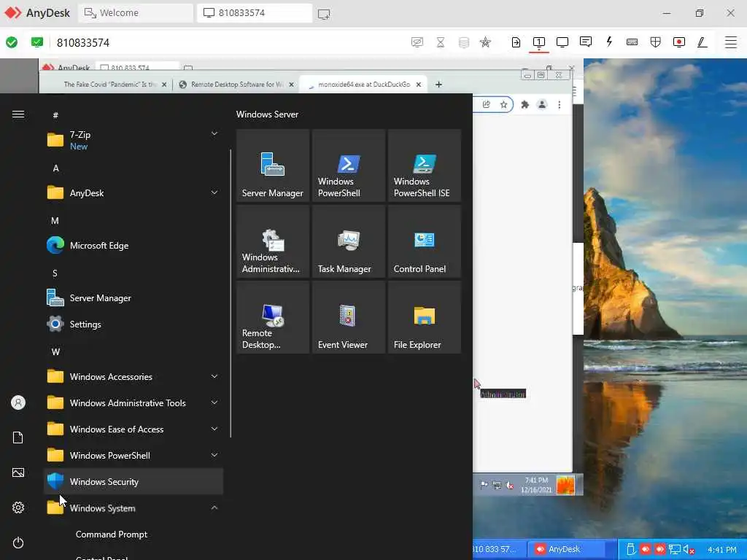The height and width of the screenshot is (560, 747).
Task: Open the AnyDesk main hamburger menu
Action: (x=731, y=42)
